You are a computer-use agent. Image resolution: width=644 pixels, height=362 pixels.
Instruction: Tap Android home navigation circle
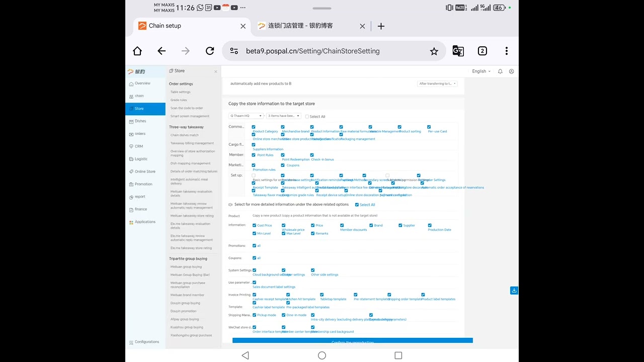coord(322,355)
